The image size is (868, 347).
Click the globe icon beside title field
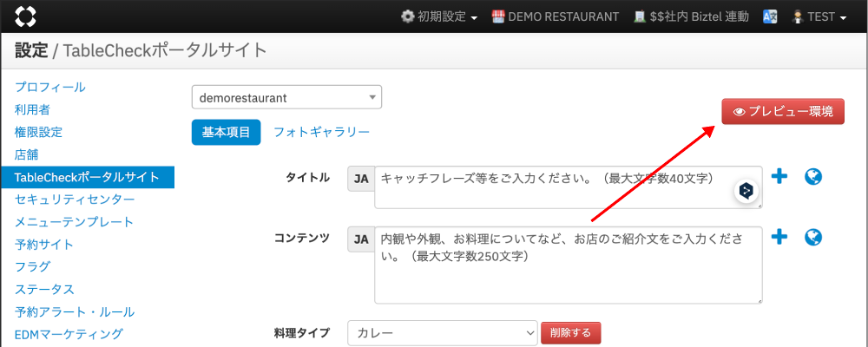[813, 177]
